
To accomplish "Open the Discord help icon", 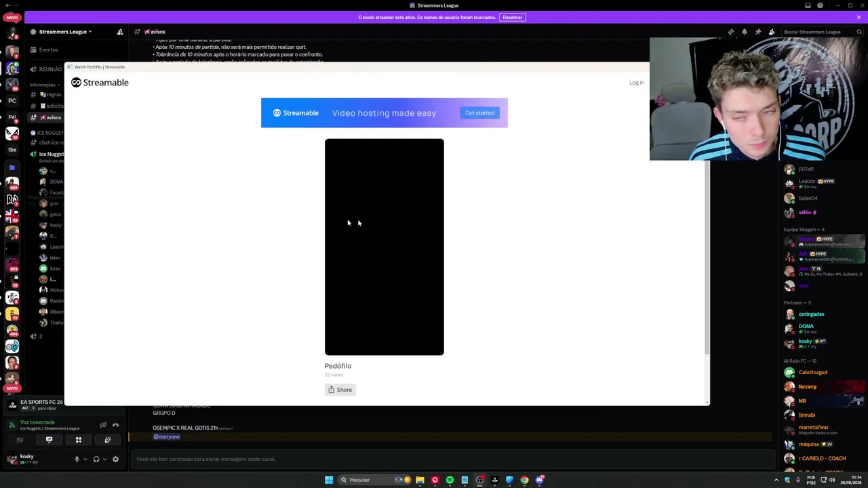I will 820,5.
